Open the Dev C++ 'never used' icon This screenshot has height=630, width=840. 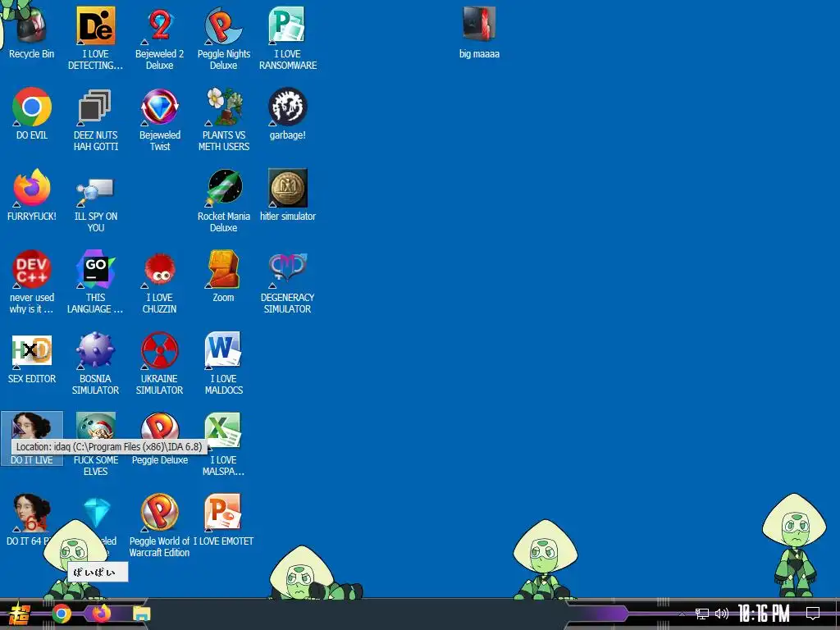[x=32, y=281]
